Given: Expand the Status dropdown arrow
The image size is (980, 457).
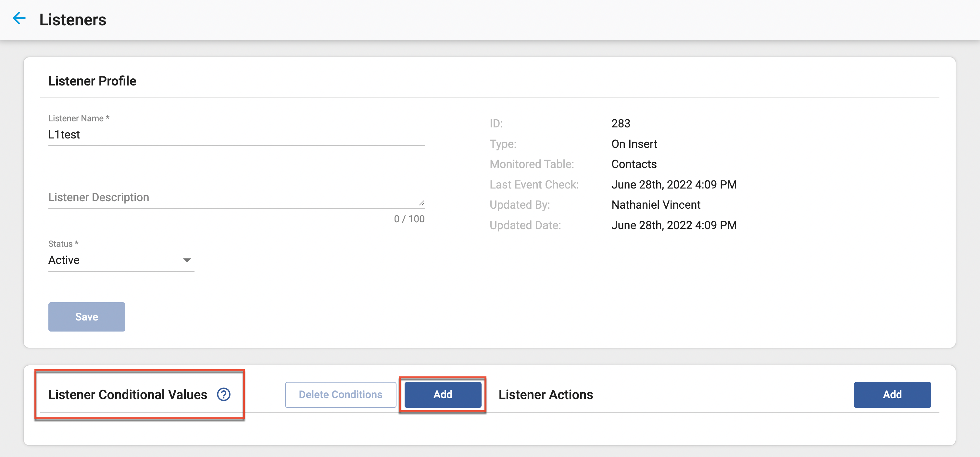Looking at the screenshot, I should click(187, 260).
